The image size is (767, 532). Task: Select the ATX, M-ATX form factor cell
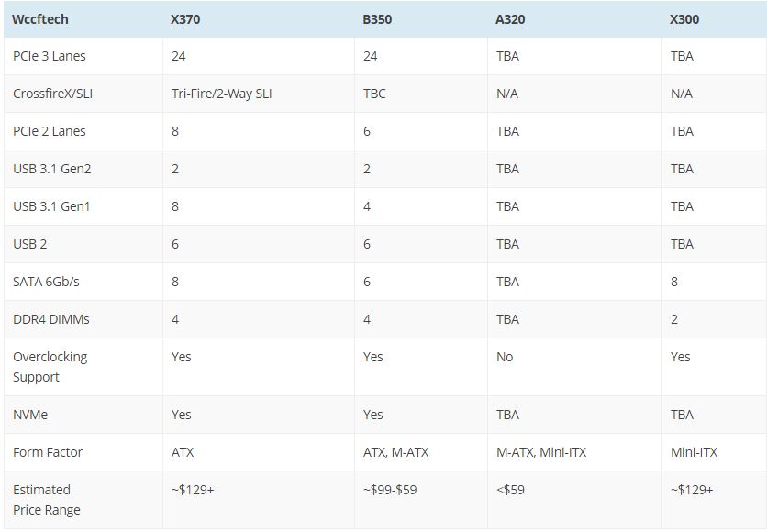coord(396,452)
